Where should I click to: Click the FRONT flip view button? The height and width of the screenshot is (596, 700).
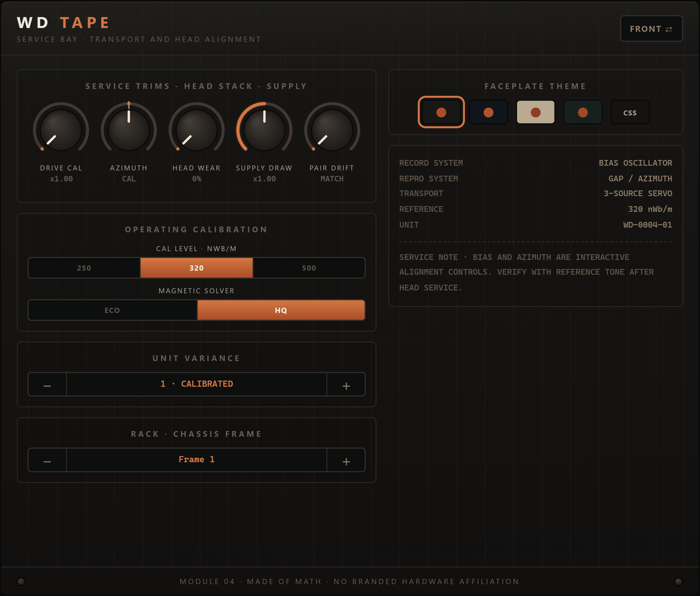point(651,28)
